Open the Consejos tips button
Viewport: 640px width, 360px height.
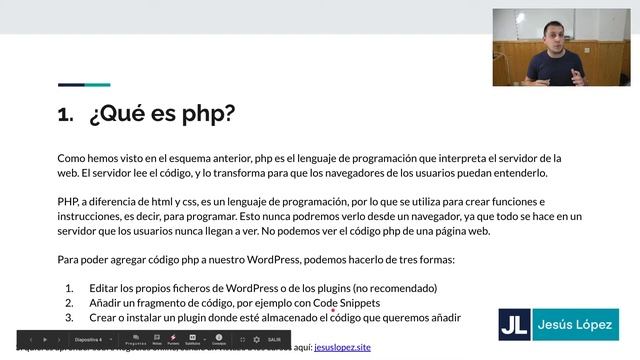pyautogui.click(x=219, y=340)
